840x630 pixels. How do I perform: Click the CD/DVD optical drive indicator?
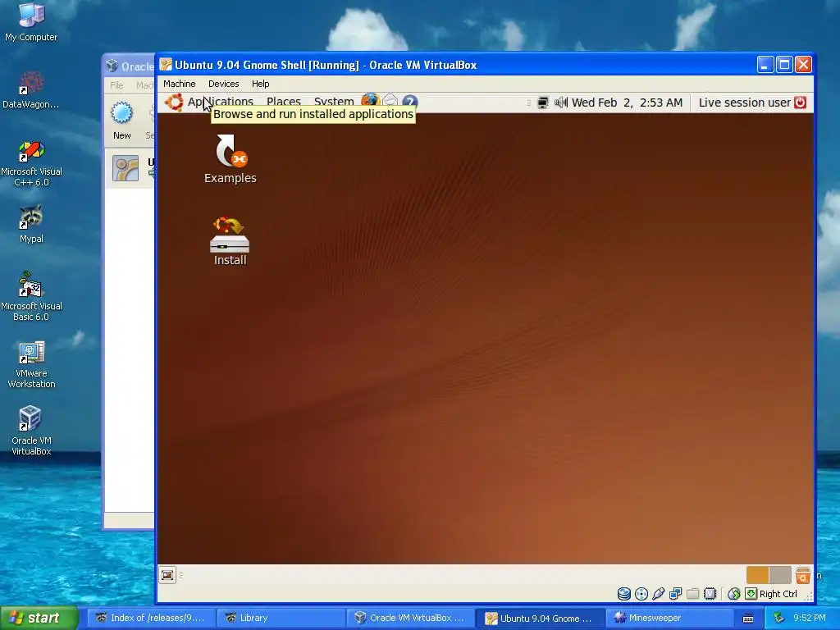641,594
